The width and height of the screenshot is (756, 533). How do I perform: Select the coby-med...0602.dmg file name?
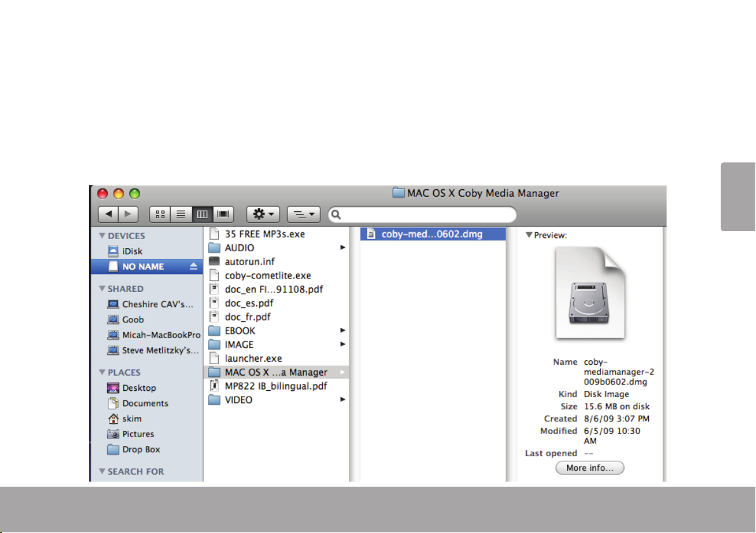tap(432, 234)
